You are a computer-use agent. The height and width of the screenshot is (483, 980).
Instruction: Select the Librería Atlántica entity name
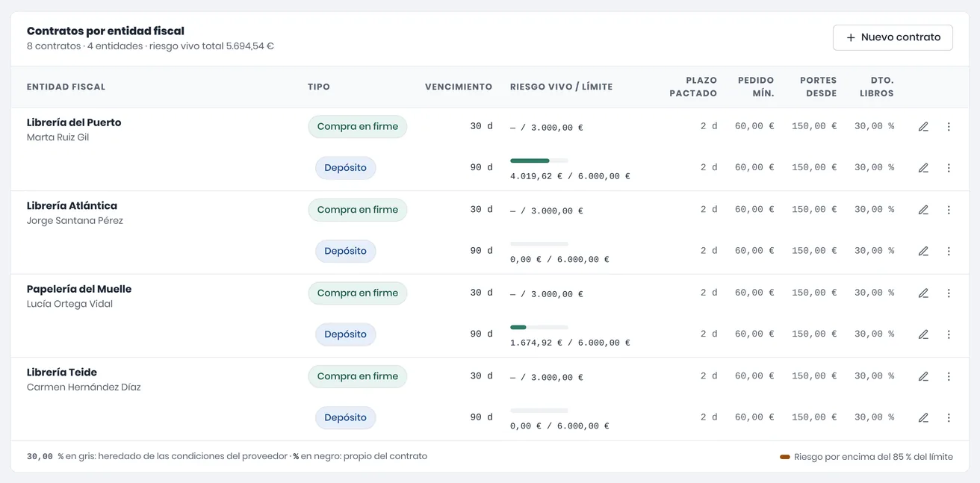click(x=72, y=205)
